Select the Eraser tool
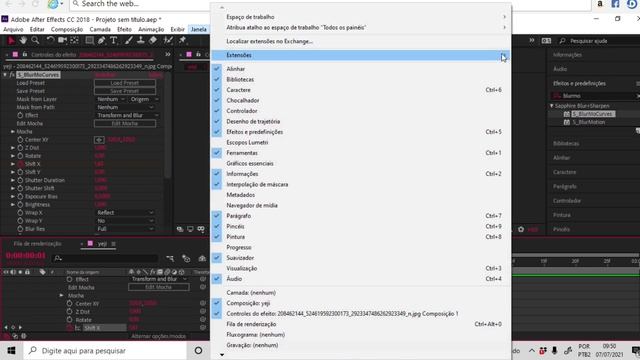The height and width of the screenshot is (360, 640). pyautogui.click(x=153, y=40)
